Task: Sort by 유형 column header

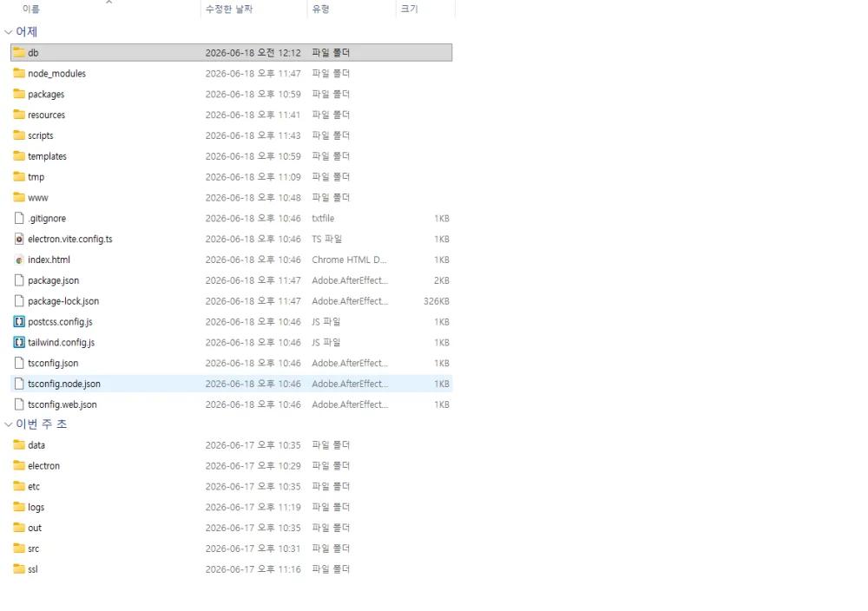Action: pos(320,9)
